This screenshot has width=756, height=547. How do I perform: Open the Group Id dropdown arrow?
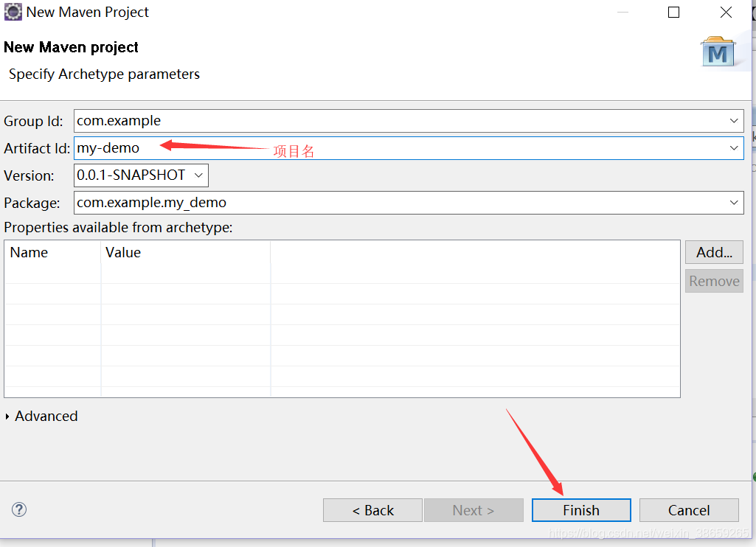tap(734, 120)
